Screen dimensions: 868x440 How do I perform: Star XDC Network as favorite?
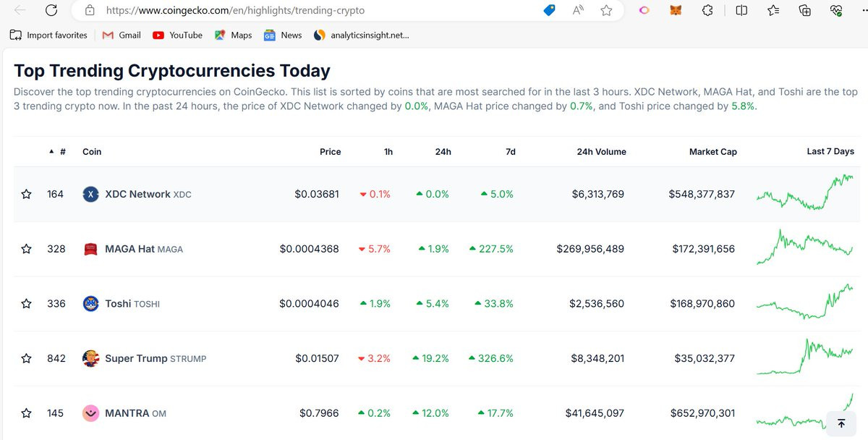tap(27, 194)
